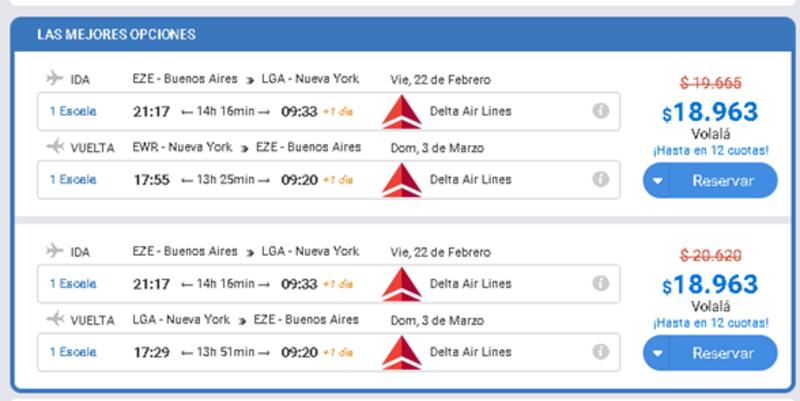
Task: Click info icon on second option's outbound flight
Action: click(600, 283)
